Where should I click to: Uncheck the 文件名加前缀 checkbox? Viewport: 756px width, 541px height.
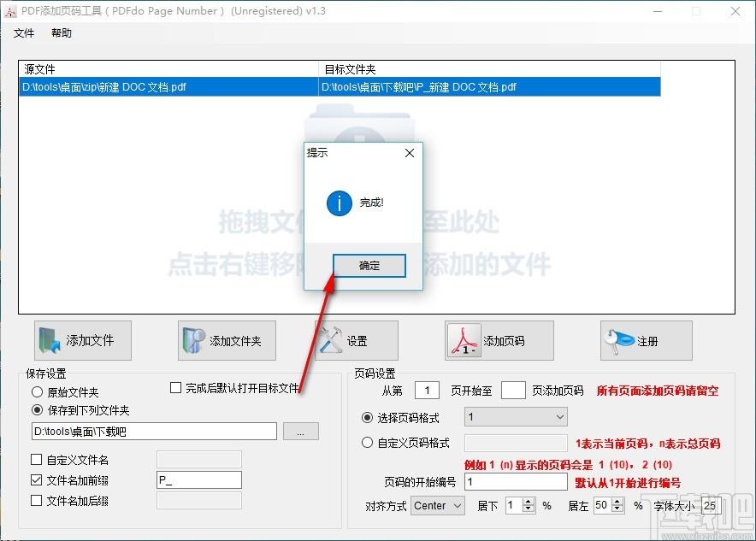tap(36, 480)
